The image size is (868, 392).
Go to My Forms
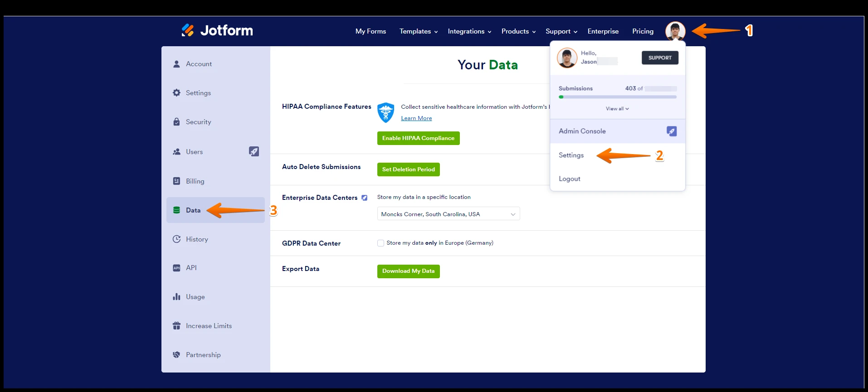371,31
